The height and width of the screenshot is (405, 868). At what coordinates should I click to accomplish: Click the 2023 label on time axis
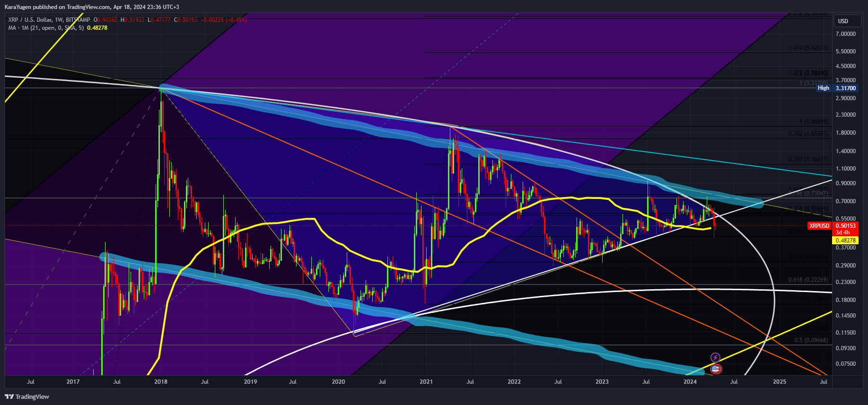click(x=602, y=382)
